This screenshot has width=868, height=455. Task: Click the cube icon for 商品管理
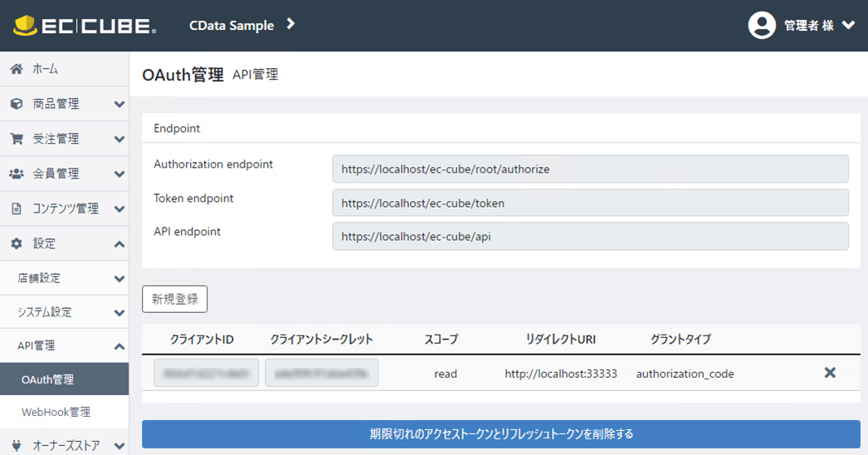pos(17,105)
